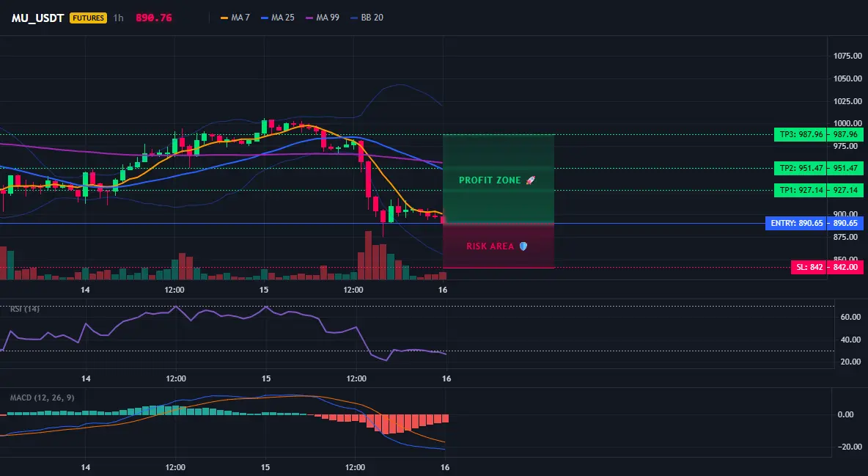This screenshot has height=476, width=868.
Task: Click the TP1: 927.14 price label
Action: [799, 190]
